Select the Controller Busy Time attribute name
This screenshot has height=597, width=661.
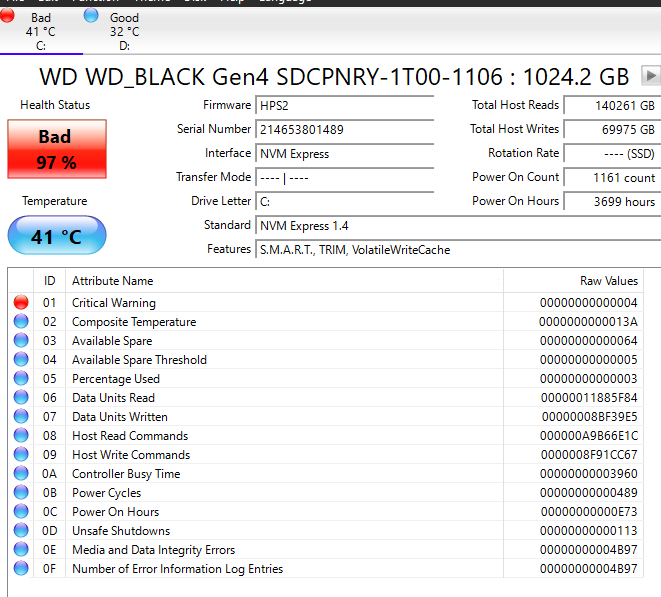coord(126,473)
